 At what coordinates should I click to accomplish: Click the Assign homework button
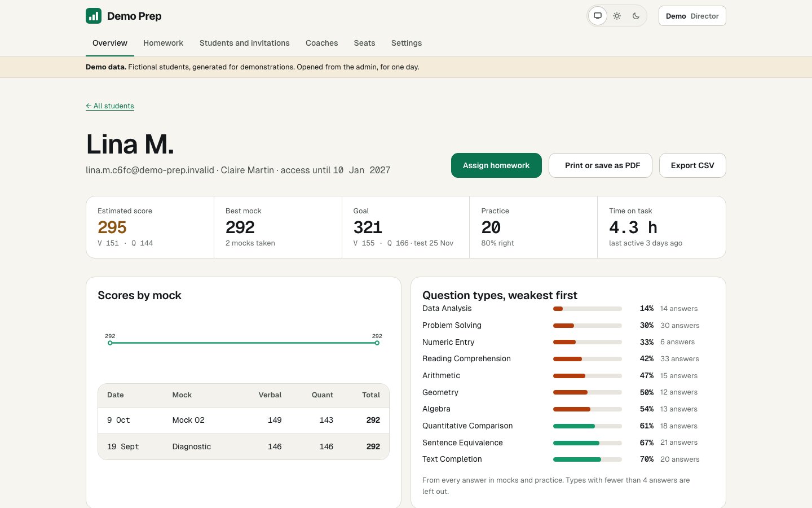click(x=496, y=165)
